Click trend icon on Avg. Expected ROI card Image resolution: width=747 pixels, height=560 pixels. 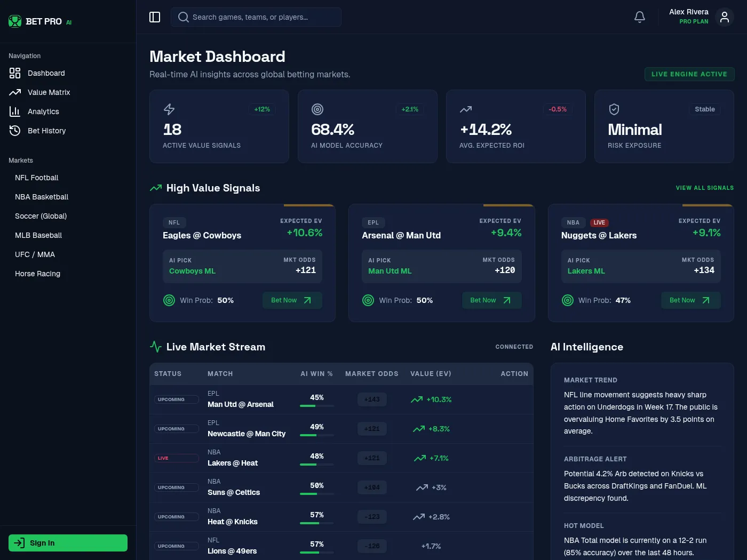click(x=466, y=109)
